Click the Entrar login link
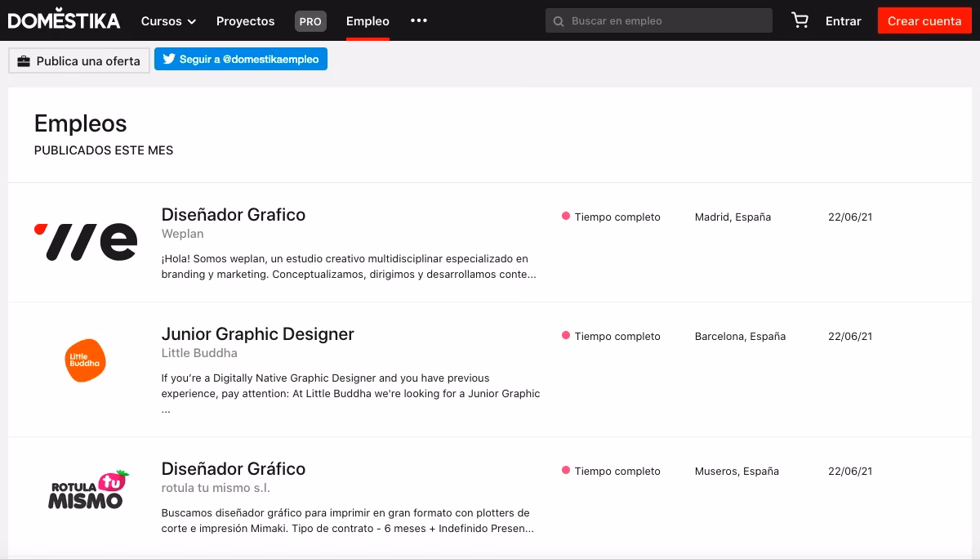 point(843,21)
